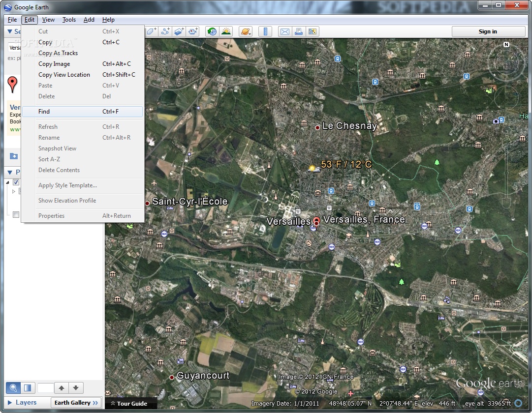Image resolution: width=532 pixels, height=413 pixels.
Task: Open the File menu
Action: tap(12, 20)
